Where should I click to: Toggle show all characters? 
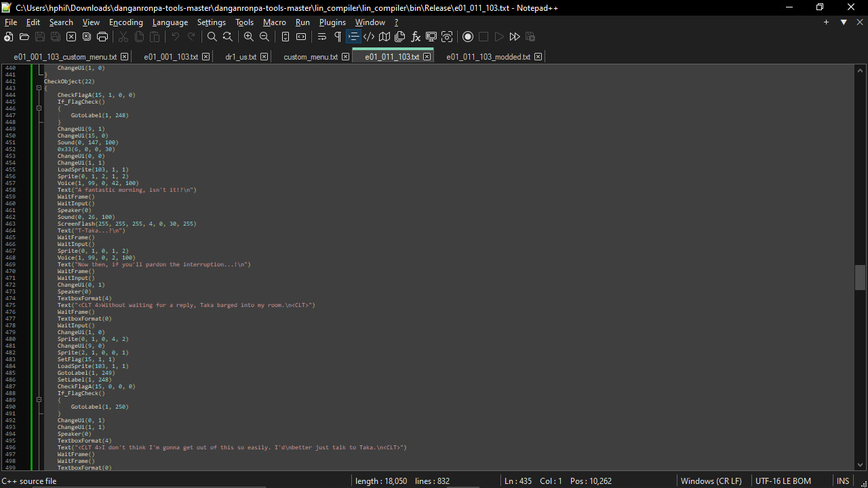(x=337, y=37)
